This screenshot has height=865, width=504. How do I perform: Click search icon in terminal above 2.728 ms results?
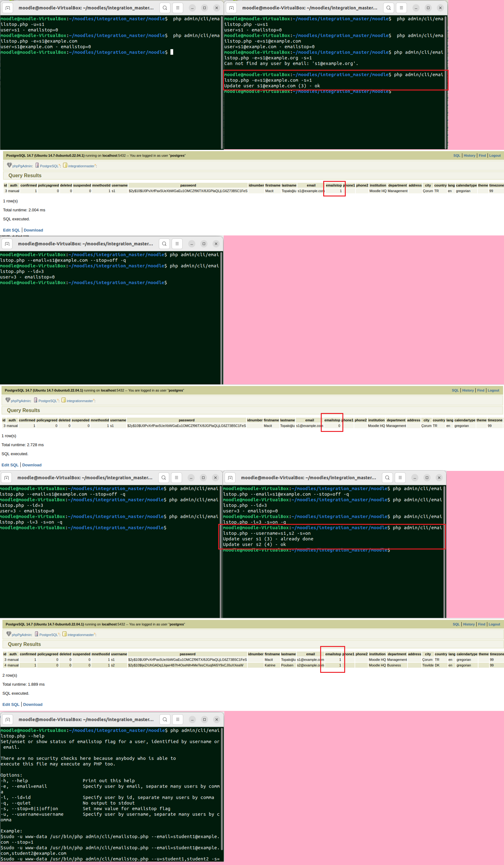(x=164, y=244)
